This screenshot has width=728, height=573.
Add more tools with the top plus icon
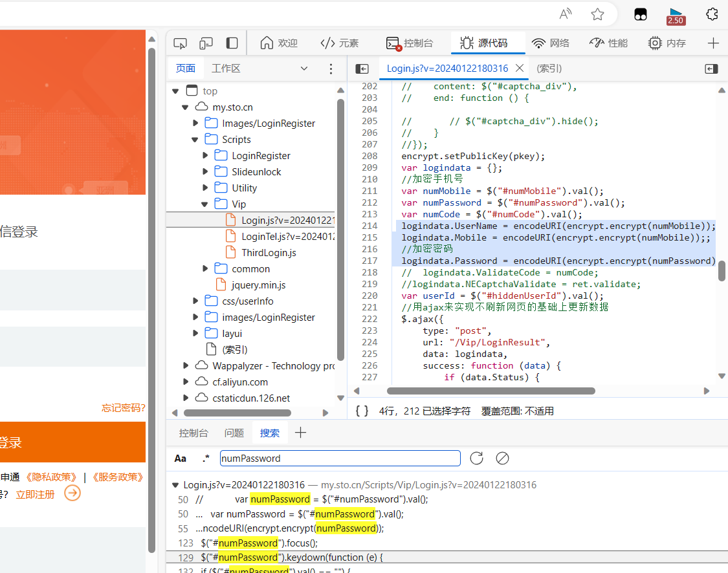713,43
